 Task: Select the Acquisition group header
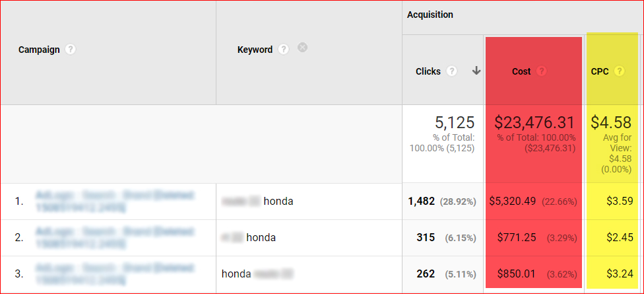pyautogui.click(x=430, y=15)
